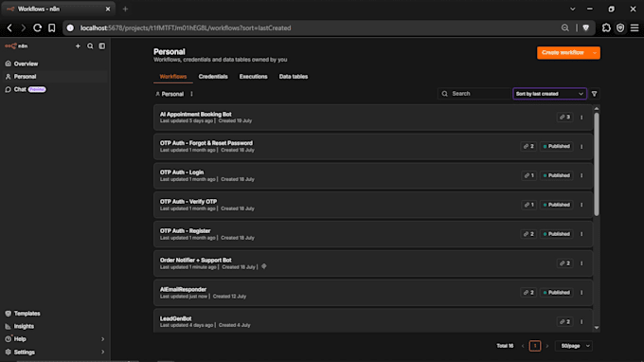Open actions menu for OTP Auth - Login
The height and width of the screenshot is (362, 644).
(581, 175)
